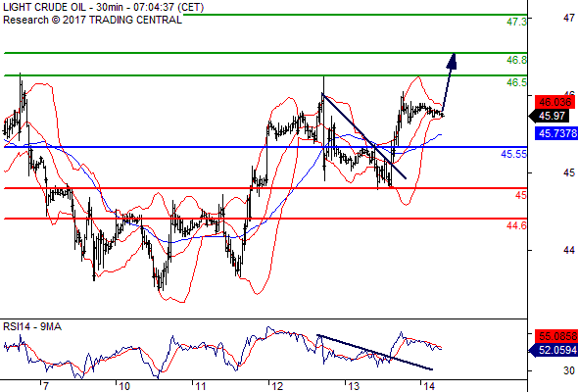Click the 'Research © 2017 TRADING CENTRAL' text
The height and width of the screenshot is (392, 578).
[92, 20]
